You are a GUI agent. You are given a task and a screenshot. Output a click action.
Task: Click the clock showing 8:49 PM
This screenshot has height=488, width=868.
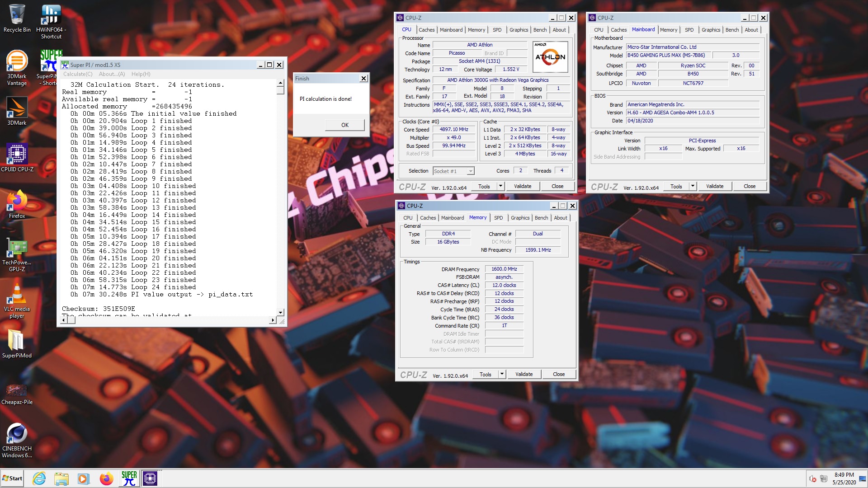tap(844, 479)
